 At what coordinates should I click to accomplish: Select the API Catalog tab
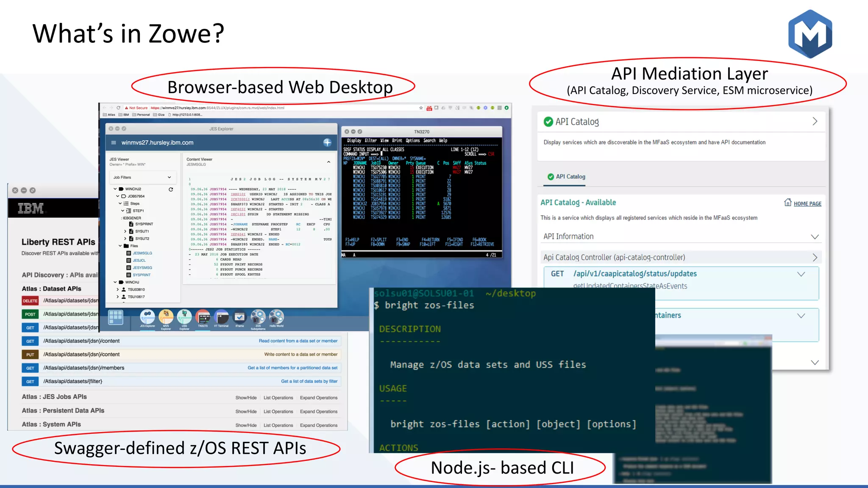(566, 177)
